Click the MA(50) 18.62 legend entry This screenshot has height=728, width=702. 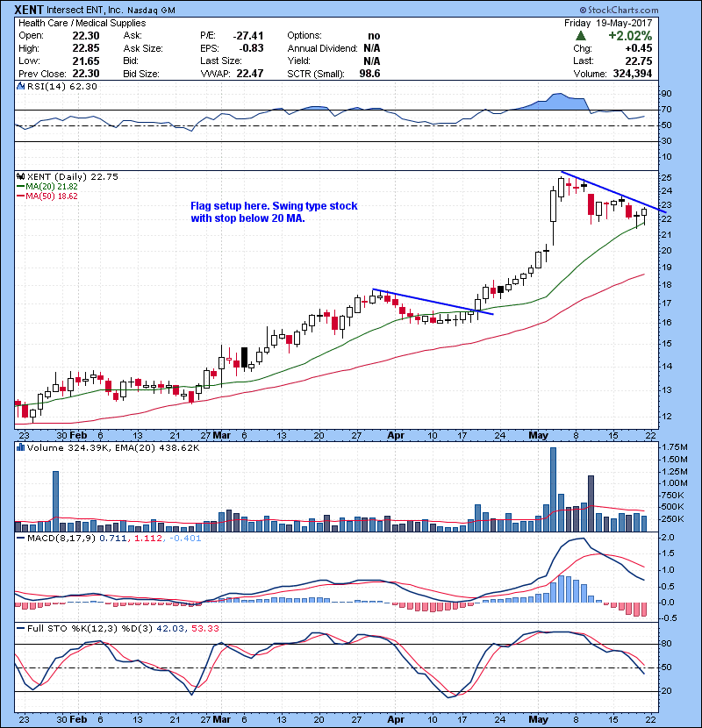[47, 196]
